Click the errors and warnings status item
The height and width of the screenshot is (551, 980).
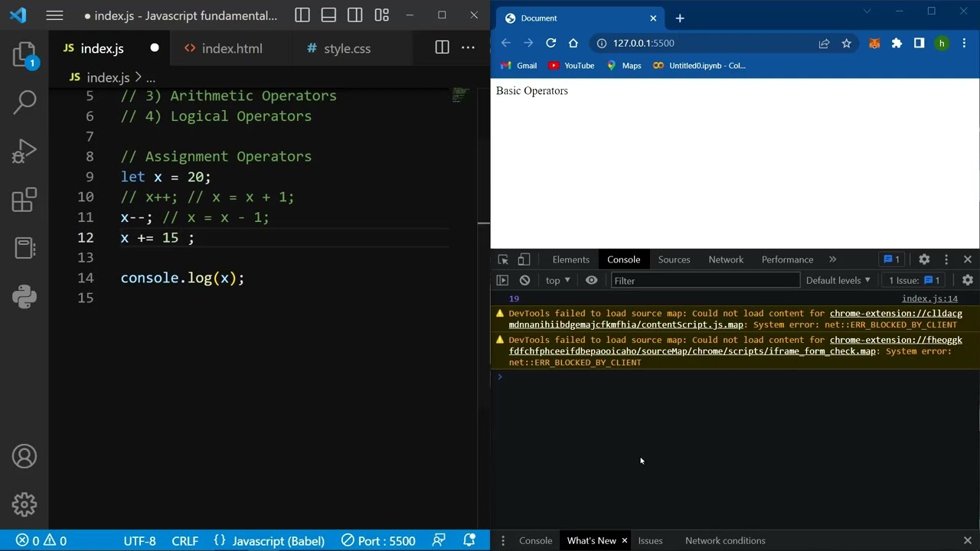41,540
